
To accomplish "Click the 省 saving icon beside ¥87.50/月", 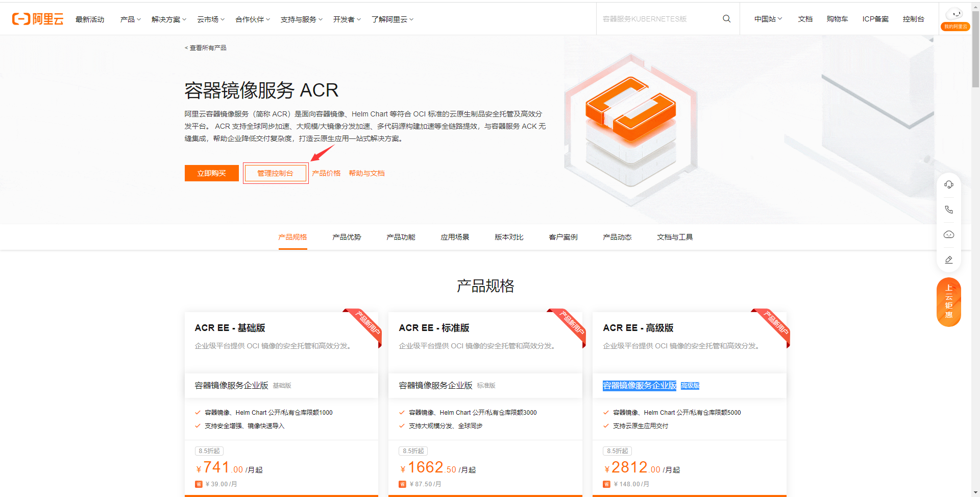I will (x=402, y=484).
